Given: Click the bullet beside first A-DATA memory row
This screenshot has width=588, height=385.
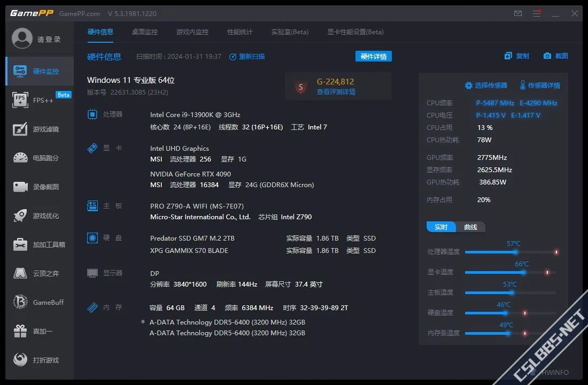Looking at the screenshot, I should point(143,321).
